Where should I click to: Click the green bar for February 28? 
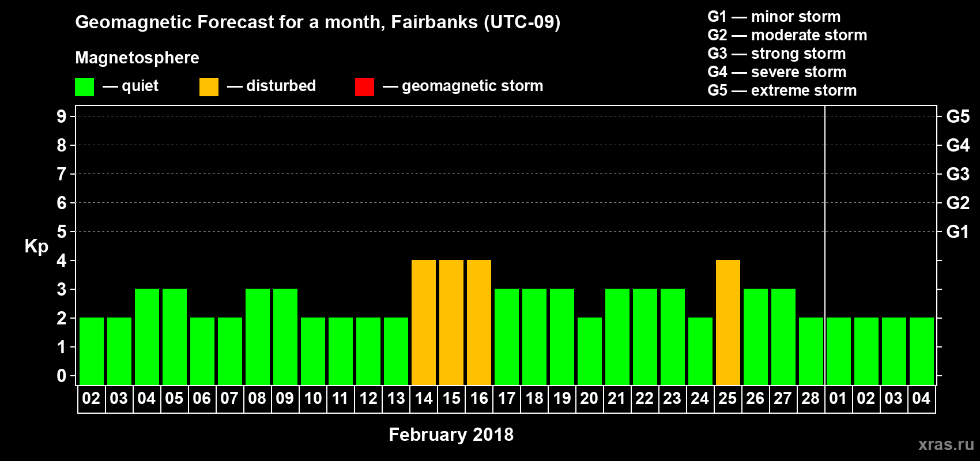coord(811,351)
